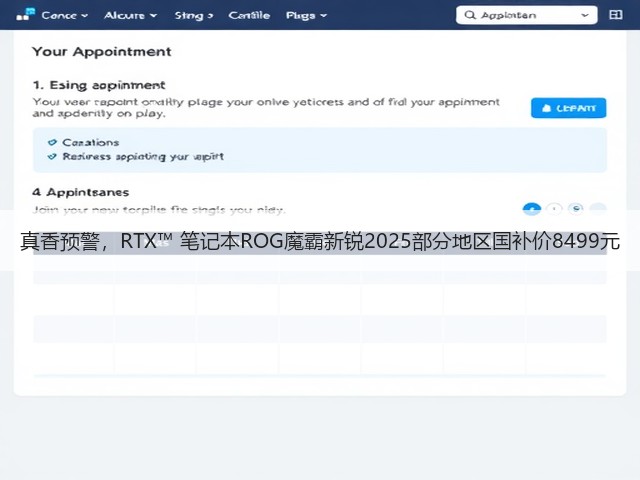Click the blue LEPANT button

click(x=568, y=108)
